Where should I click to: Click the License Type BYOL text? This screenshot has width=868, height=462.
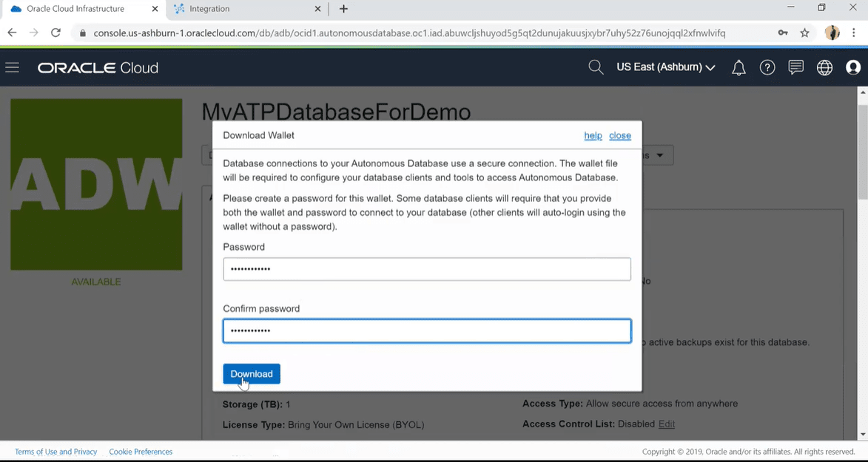click(323, 425)
